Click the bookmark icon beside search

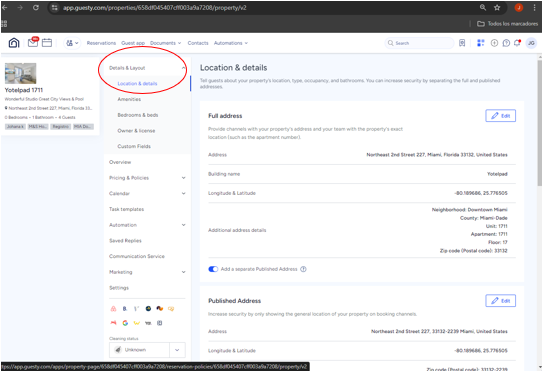click(x=462, y=43)
